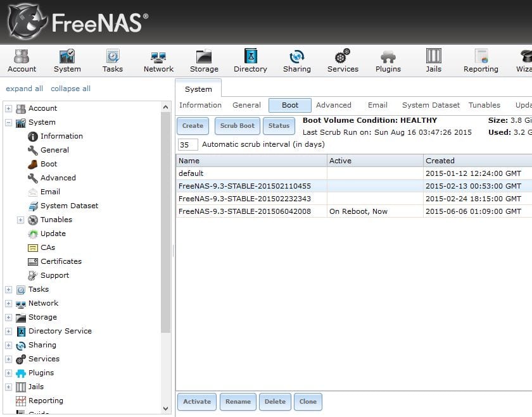
Task: Open the Plugins toolbar icon
Action: click(x=388, y=61)
